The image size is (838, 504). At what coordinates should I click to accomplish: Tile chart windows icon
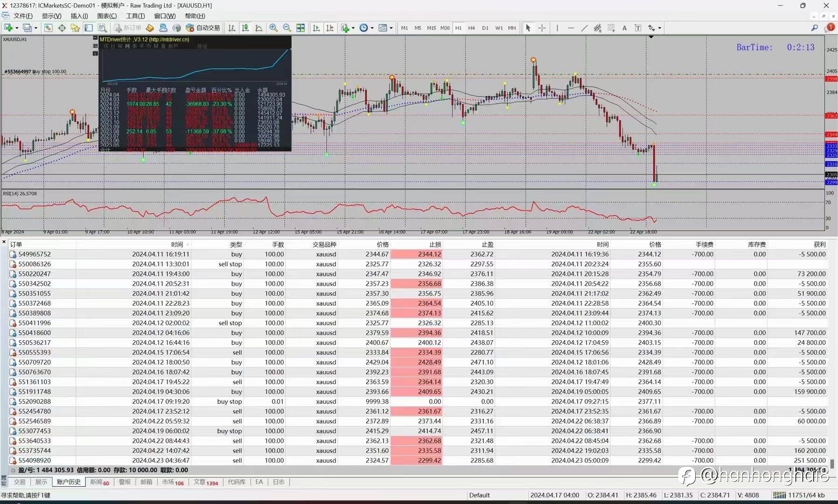coord(300,28)
